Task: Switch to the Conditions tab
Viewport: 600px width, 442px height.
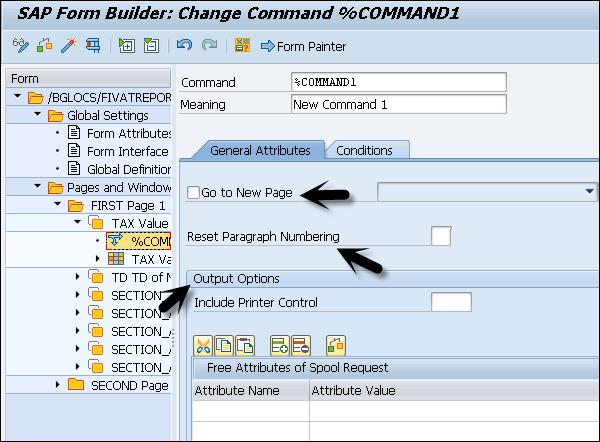Action: point(364,150)
